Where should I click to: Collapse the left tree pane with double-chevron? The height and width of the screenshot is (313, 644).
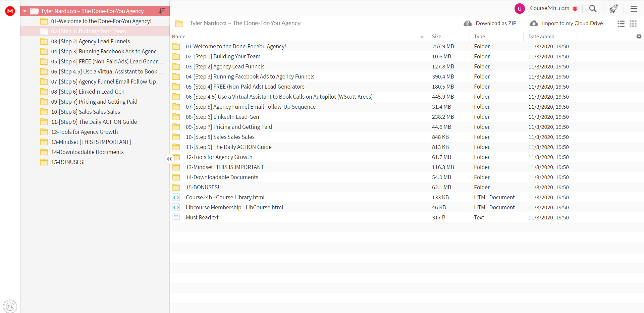pos(169,159)
